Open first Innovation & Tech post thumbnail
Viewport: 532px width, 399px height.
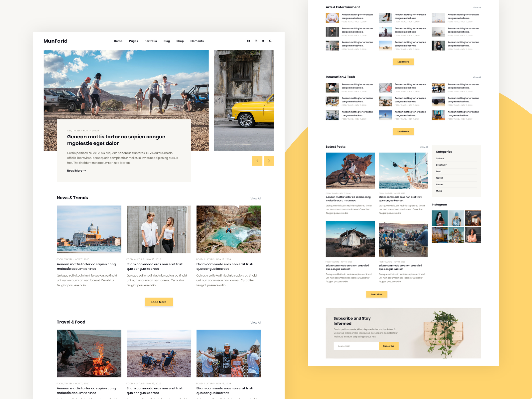332,88
